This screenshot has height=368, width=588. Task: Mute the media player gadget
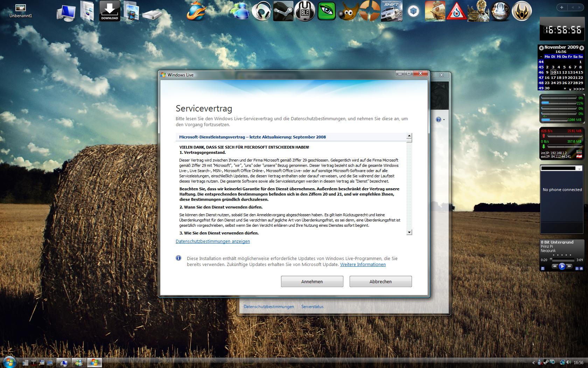click(581, 268)
